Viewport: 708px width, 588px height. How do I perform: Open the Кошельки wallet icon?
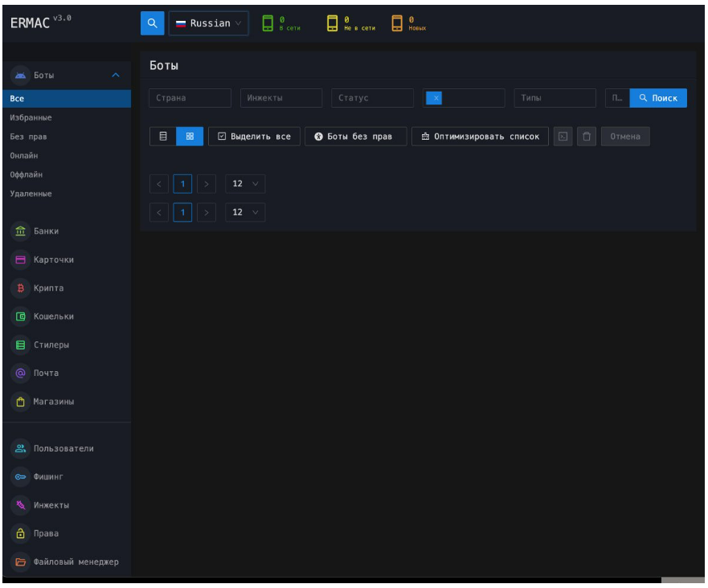coord(20,316)
